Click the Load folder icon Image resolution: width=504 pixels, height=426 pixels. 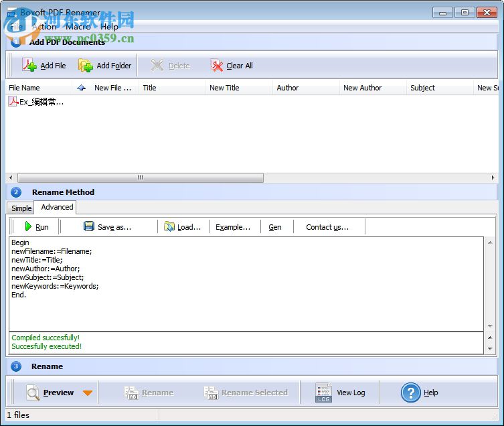click(x=169, y=226)
